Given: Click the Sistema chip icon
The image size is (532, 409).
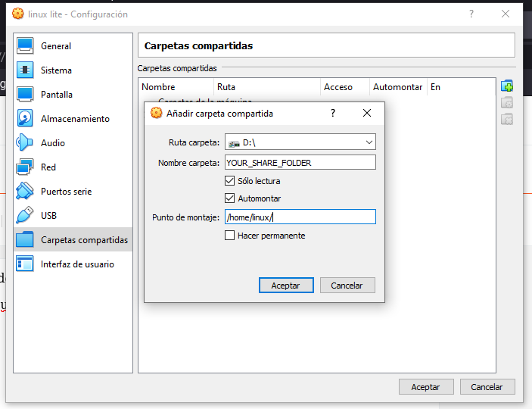Looking at the screenshot, I should [x=25, y=70].
